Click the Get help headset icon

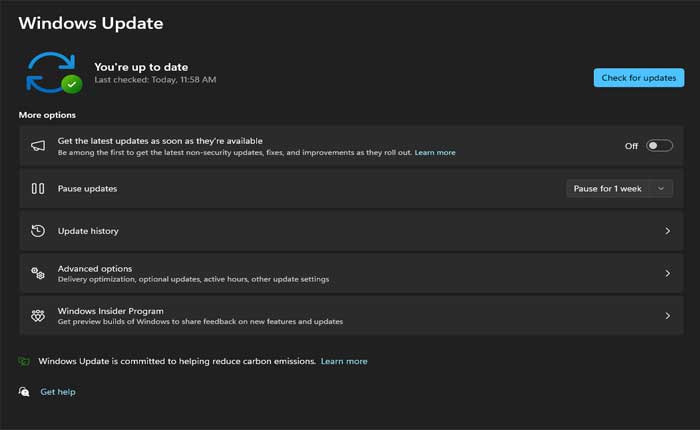[x=24, y=392]
